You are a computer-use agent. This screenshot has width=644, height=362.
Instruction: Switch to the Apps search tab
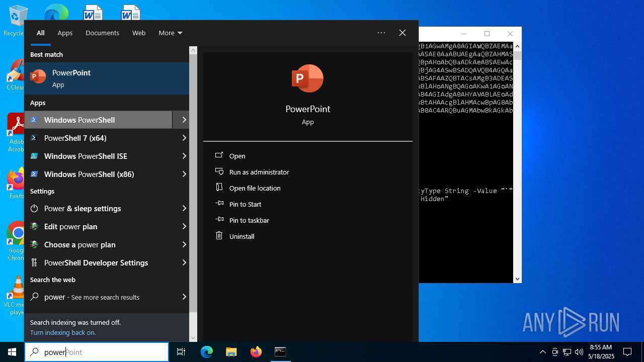click(65, 33)
